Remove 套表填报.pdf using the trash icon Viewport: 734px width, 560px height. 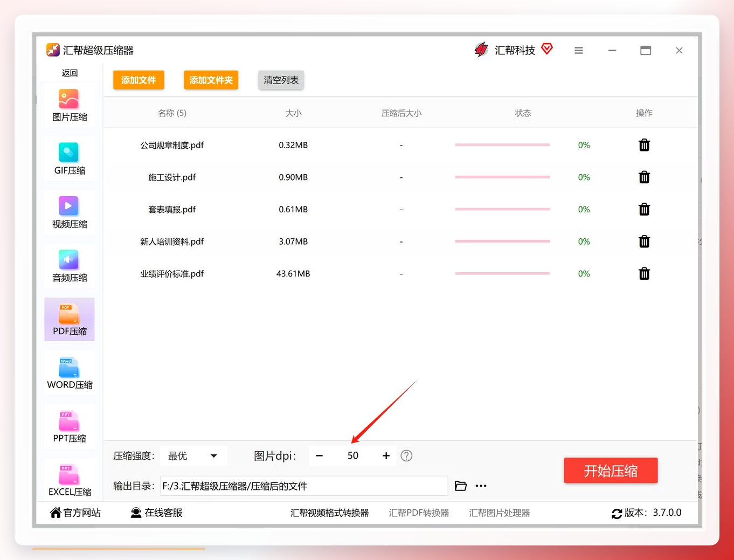point(644,209)
